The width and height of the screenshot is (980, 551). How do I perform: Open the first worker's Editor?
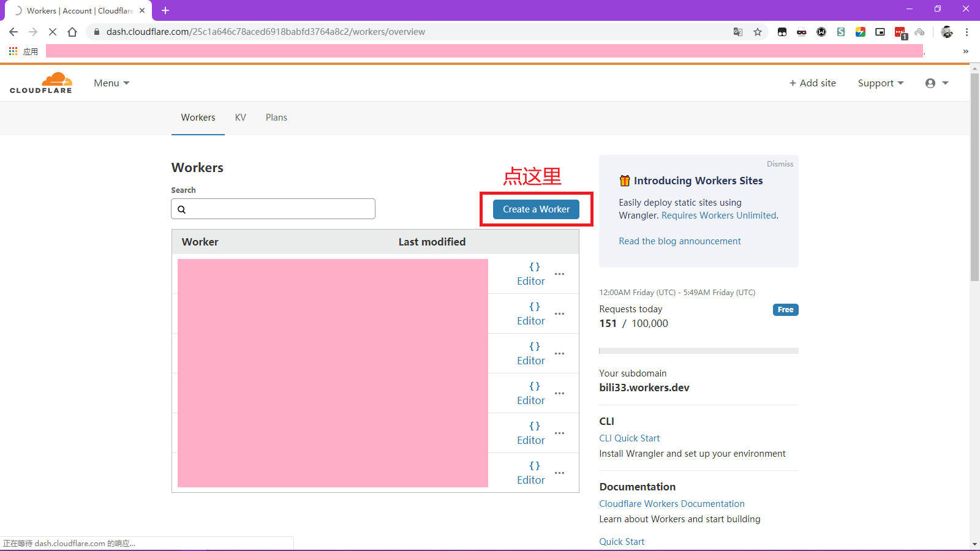(530, 274)
